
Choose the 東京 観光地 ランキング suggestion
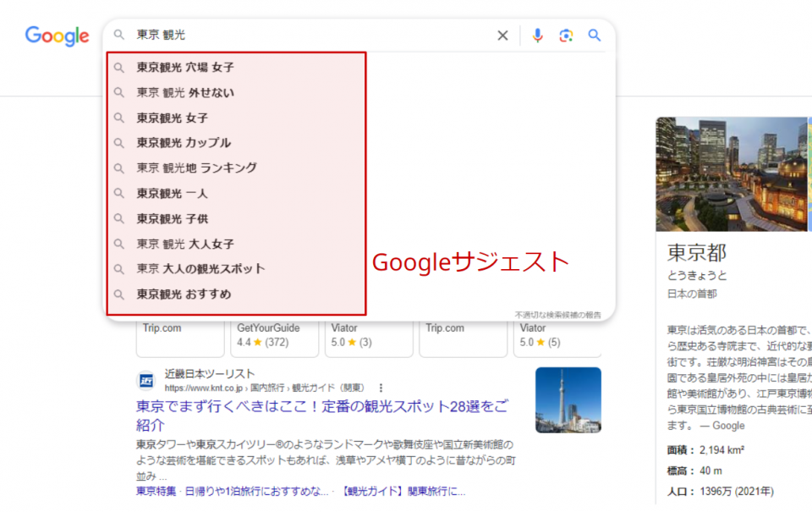(196, 168)
